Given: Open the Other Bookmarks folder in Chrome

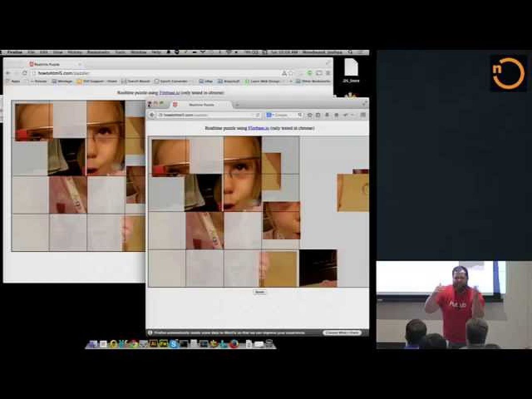Looking at the screenshot, I should pyautogui.click(x=313, y=82).
